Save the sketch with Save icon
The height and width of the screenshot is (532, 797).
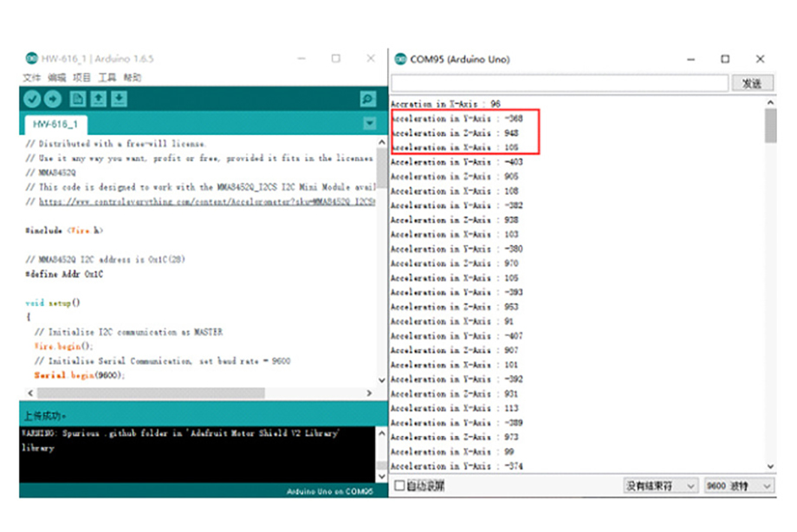coord(119,99)
